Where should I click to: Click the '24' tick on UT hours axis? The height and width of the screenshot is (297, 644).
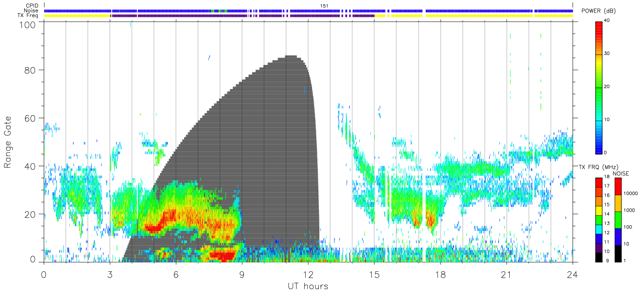coord(573,274)
